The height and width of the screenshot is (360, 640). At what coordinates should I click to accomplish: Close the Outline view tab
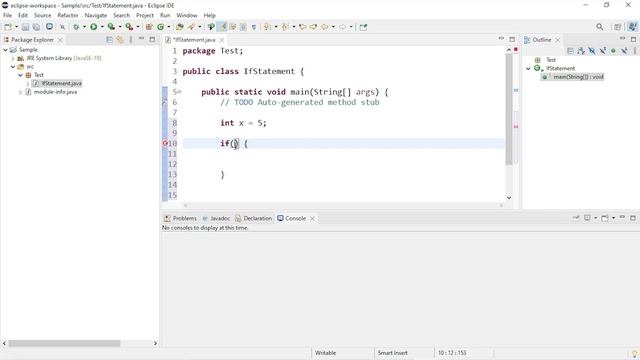[557, 40]
